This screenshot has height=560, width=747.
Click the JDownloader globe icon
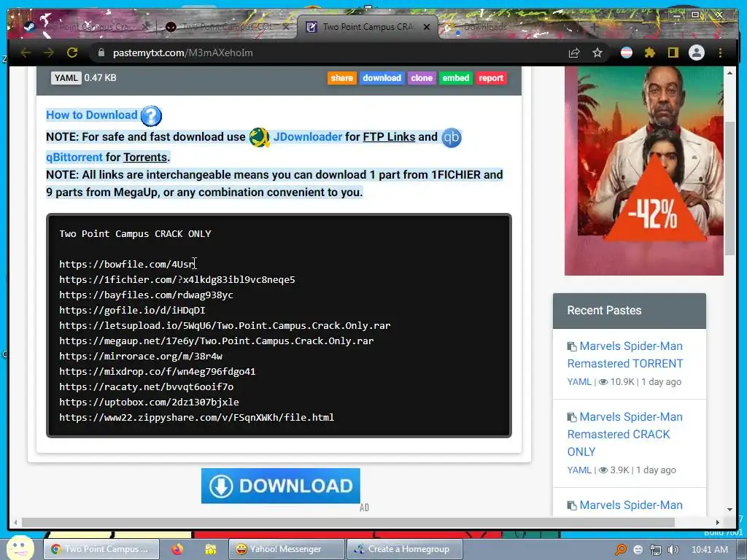click(x=260, y=137)
